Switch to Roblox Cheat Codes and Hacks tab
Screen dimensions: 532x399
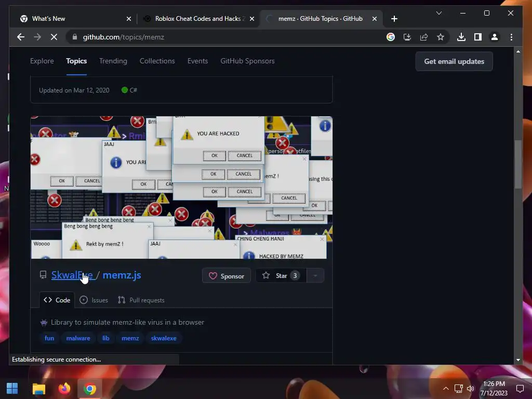click(x=198, y=19)
